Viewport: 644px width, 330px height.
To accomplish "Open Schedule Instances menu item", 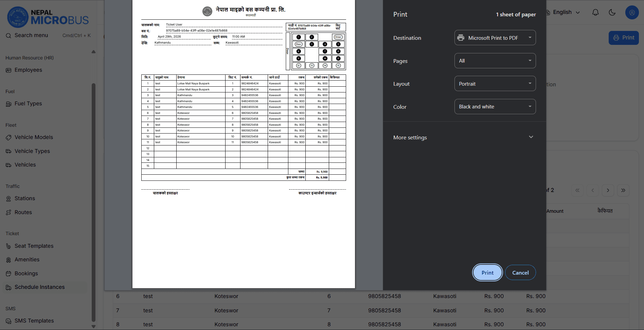I will click(x=39, y=287).
